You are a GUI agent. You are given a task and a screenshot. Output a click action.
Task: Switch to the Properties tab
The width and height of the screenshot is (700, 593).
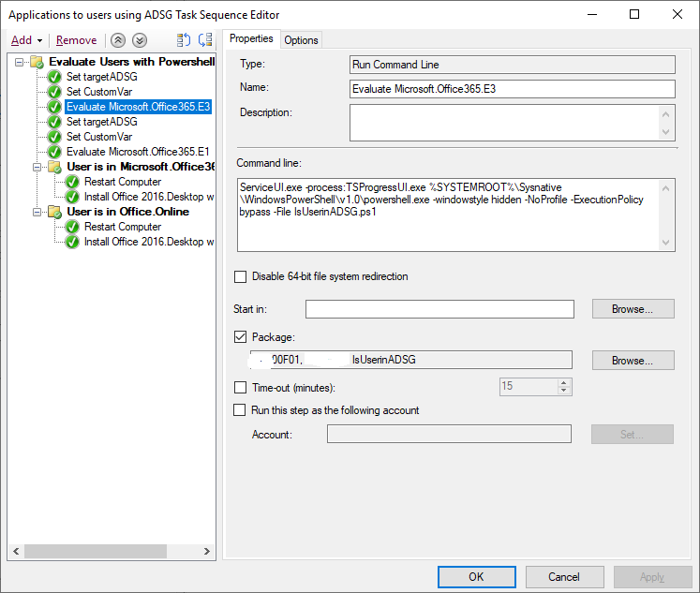(251, 38)
